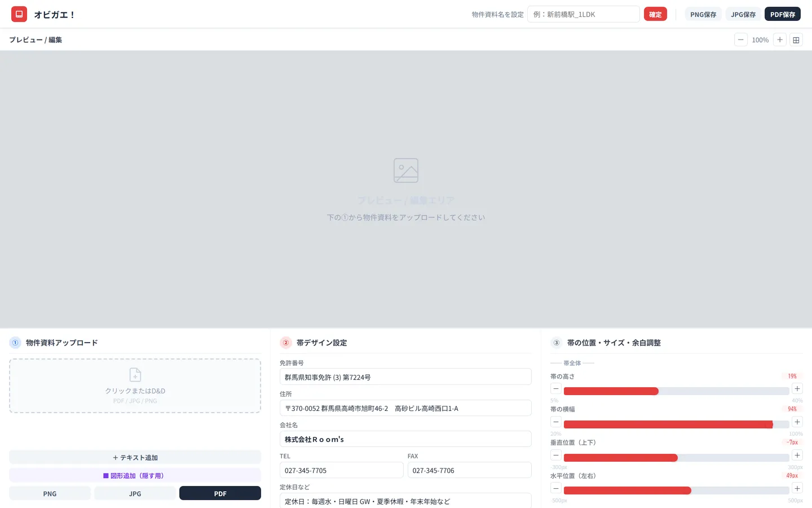Viewport: 812px width, 508px height.
Task: Decrease 帯の横幅 with minus button
Action: 556,422
